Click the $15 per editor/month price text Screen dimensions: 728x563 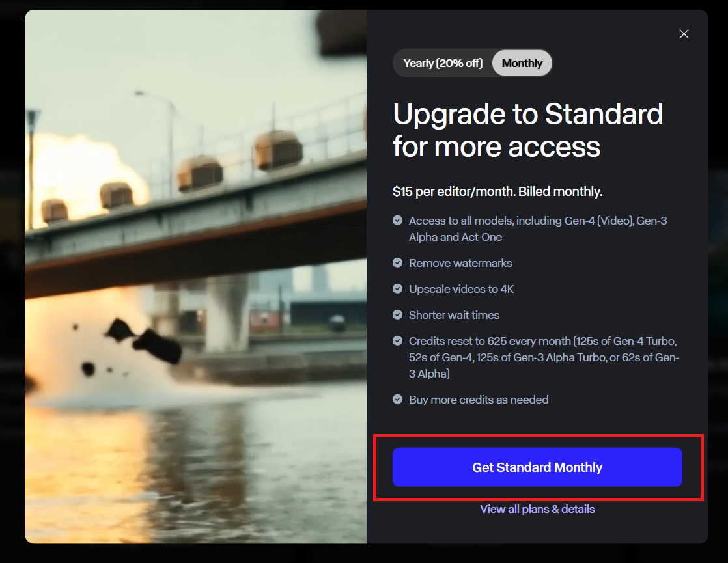click(497, 191)
